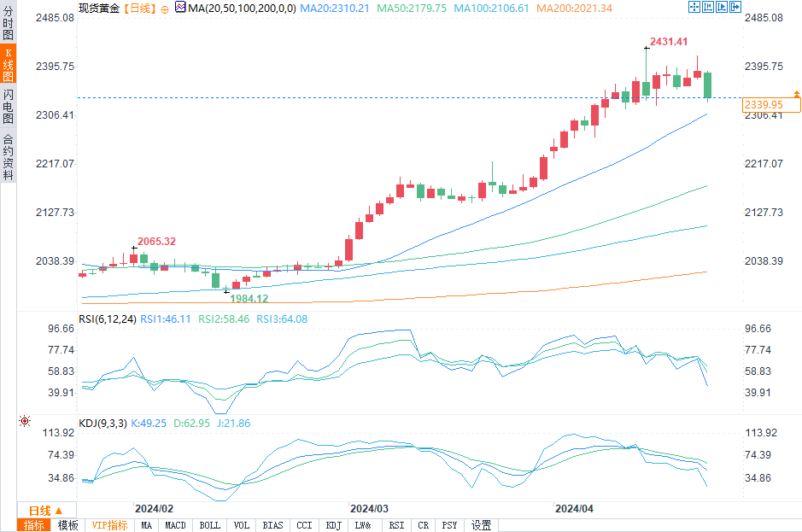802x532 pixels.
Task: Toggle the BOLL indicator
Action: click(x=209, y=525)
